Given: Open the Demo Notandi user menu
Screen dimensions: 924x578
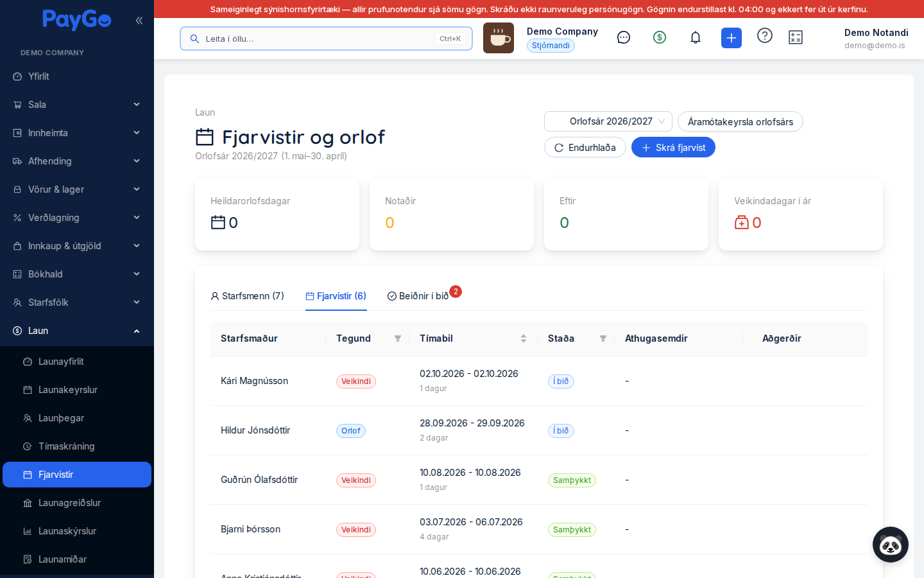Looking at the screenshot, I should [x=876, y=38].
